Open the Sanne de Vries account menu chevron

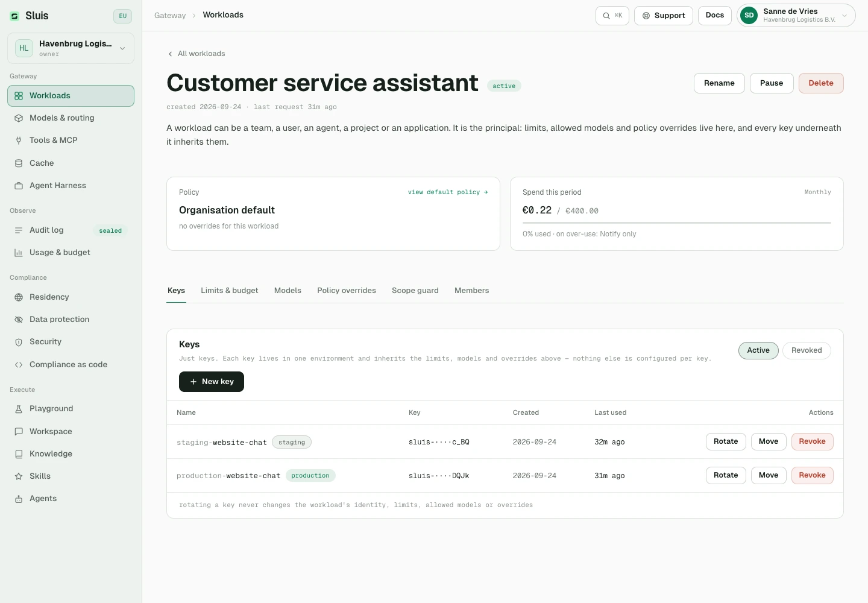844,16
